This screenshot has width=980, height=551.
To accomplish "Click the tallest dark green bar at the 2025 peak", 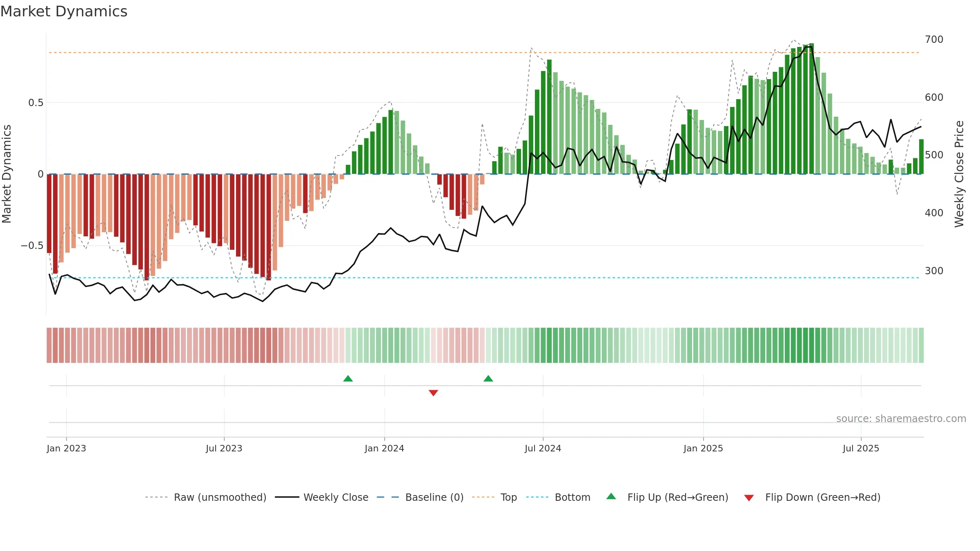I will coord(812,109).
